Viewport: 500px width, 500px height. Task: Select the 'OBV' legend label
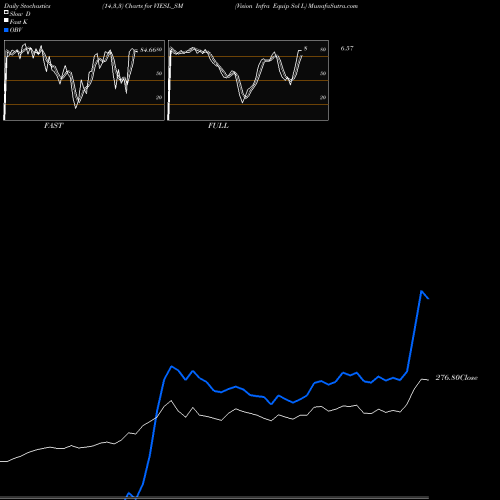click(16, 30)
